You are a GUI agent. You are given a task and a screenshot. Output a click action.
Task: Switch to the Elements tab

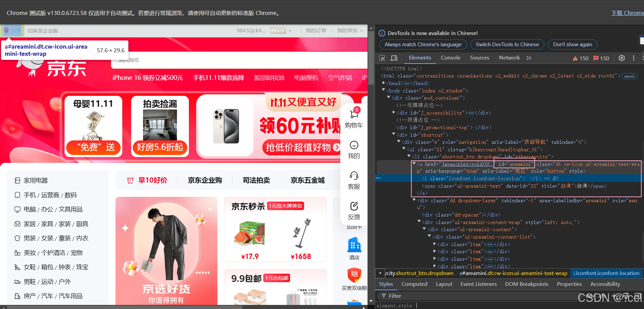[420, 58]
